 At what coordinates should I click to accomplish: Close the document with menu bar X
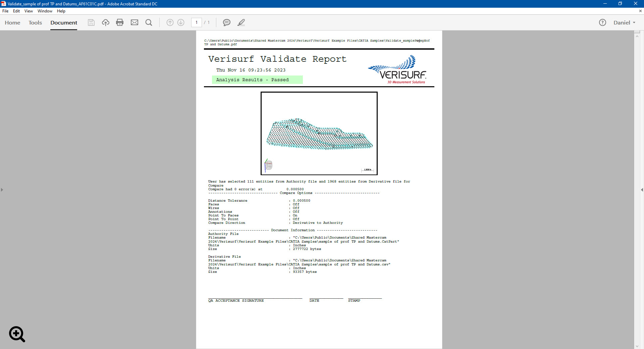pos(640,11)
